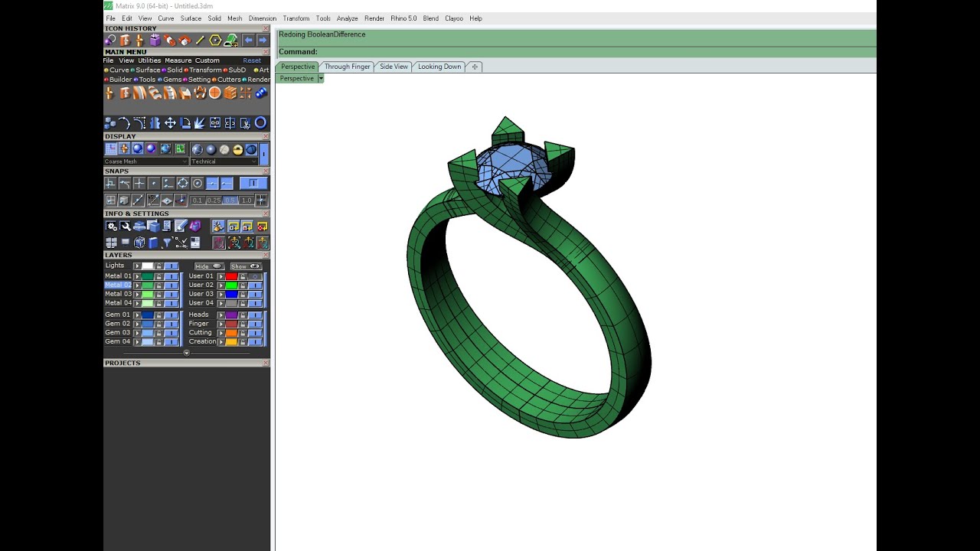This screenshot has height=551, width=980.
Task: Click the blue ring torus icon
Action: (260, 122)
